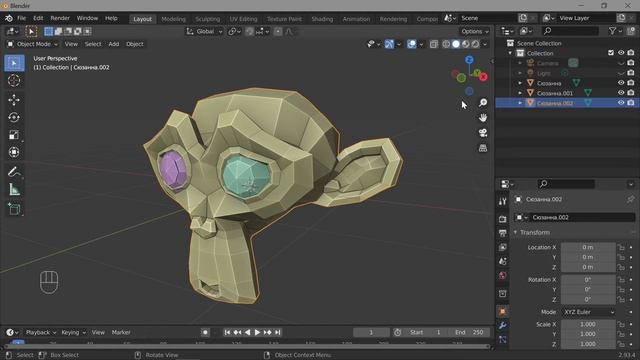Toggle Collection visibility eye icon

coord(621,53)
